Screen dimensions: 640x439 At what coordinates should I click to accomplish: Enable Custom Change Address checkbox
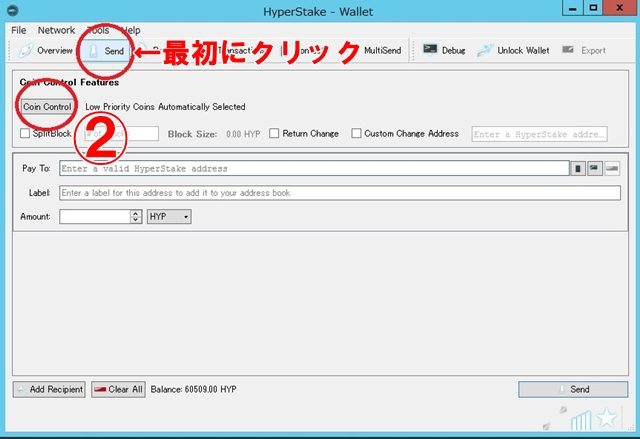point(356,133)
